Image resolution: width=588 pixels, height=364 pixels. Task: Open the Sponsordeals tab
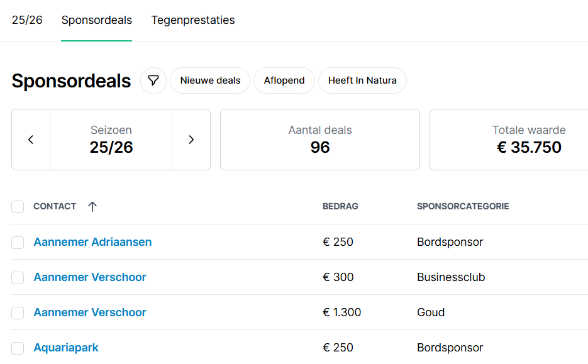97,20
